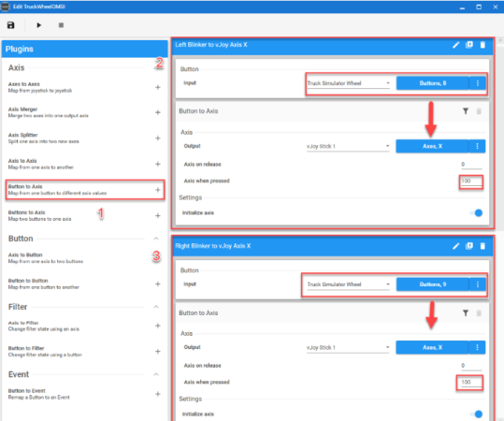Open the filter icon in the first Button to Axis
Screen dimensions: 504x421
466,111
